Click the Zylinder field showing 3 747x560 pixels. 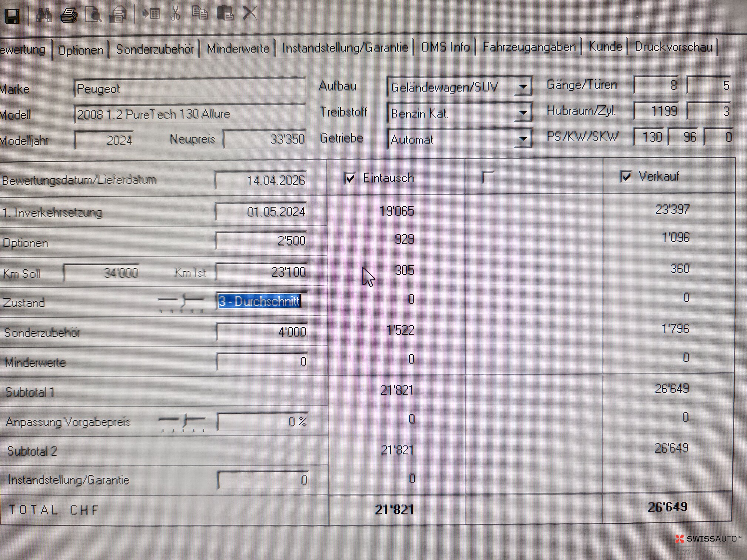point(709,111)
